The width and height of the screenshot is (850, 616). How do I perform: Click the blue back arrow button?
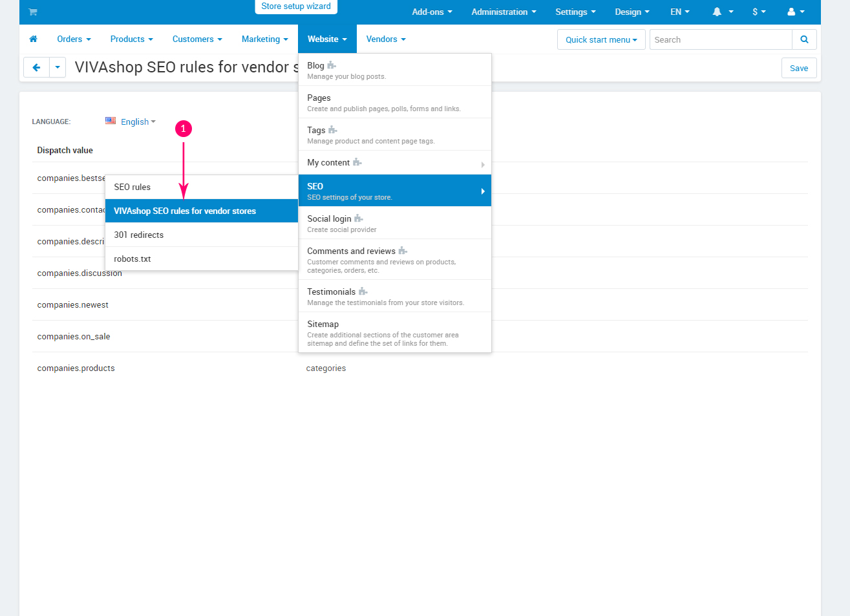coord(36,67)
